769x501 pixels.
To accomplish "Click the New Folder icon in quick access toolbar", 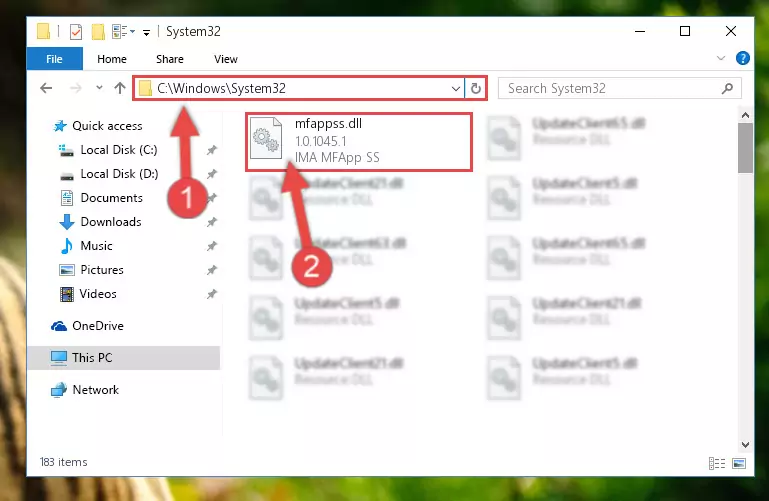I will 98,32.
